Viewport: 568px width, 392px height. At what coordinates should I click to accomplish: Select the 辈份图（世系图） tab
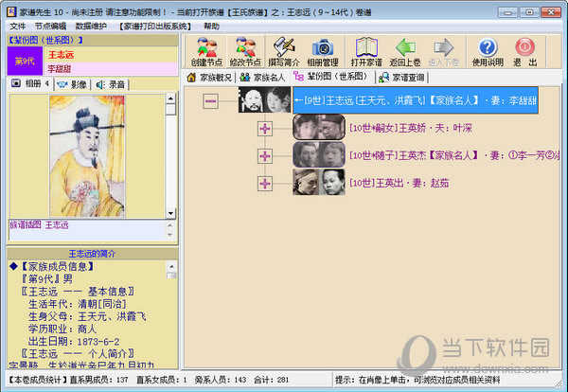330,77
